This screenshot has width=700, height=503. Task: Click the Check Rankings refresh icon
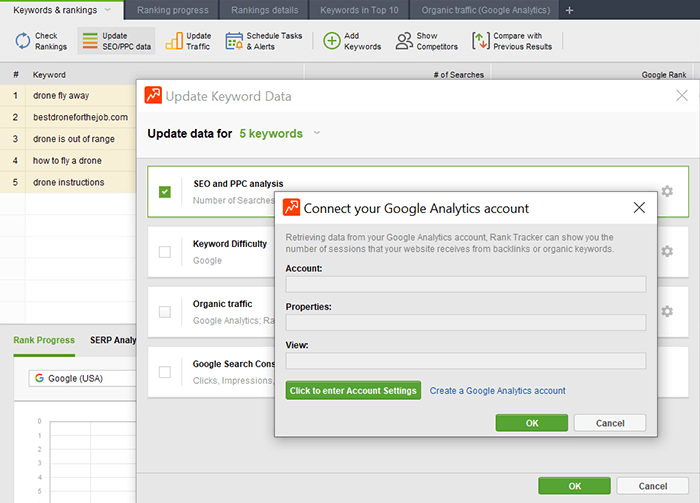(x=22, y=41)
